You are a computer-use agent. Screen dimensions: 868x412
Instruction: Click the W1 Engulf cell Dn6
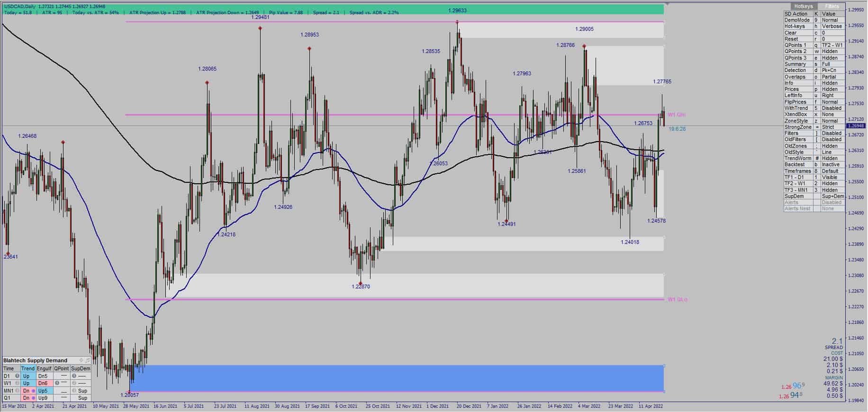click(x=44, y=383)
